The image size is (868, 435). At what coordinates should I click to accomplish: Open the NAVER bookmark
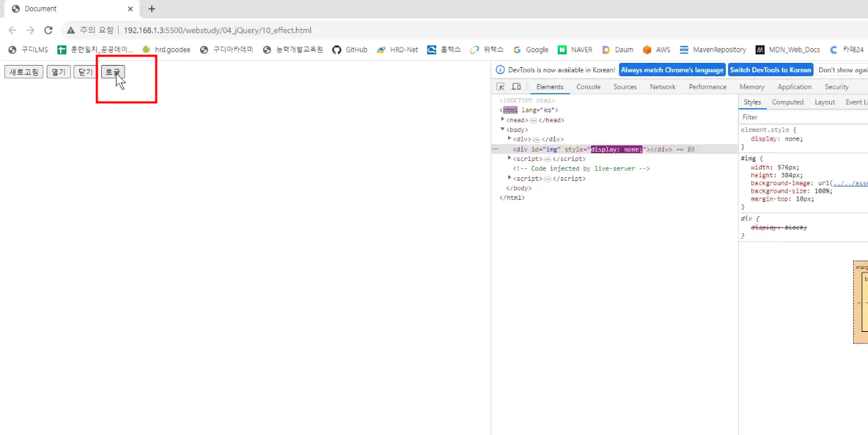click(x=575, y=50)
